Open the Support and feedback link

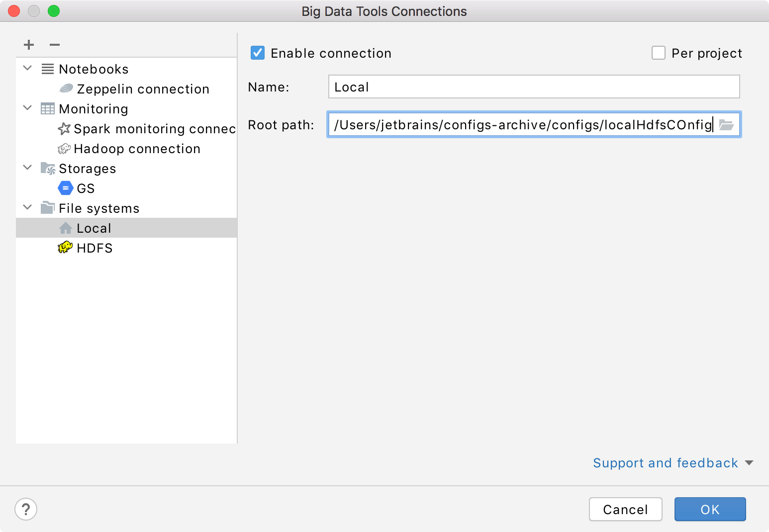(x=666, y=463)
